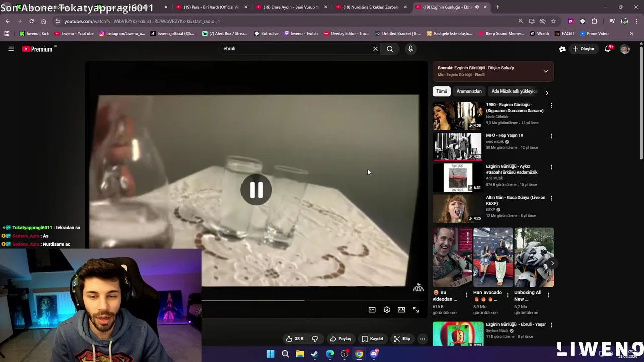This screenshot has height=362, width=644.
Task: Open the MFÖ - Hep Yaşın 19 video title
Action: [x=504, y=135]
